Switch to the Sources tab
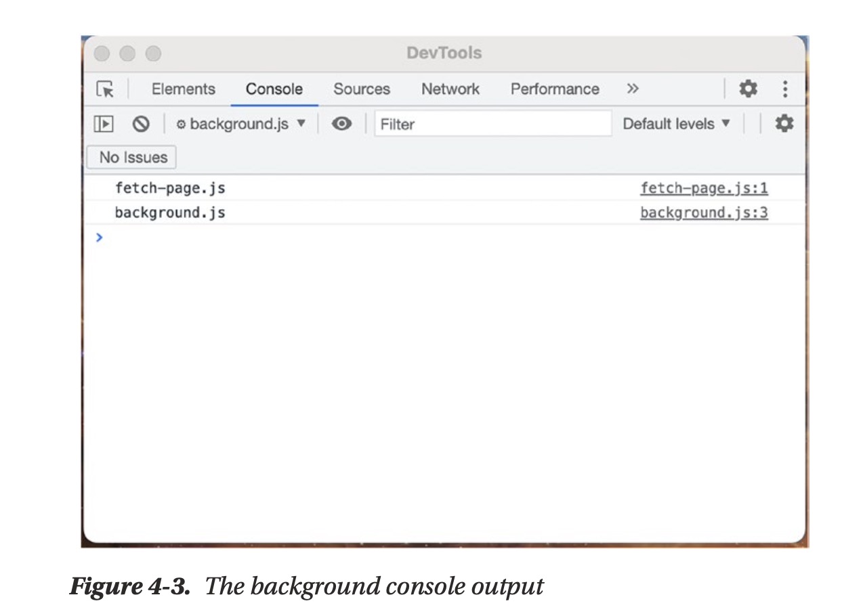Image resolution: width=863 pixels, height=616 pixels. click(362, 89)
